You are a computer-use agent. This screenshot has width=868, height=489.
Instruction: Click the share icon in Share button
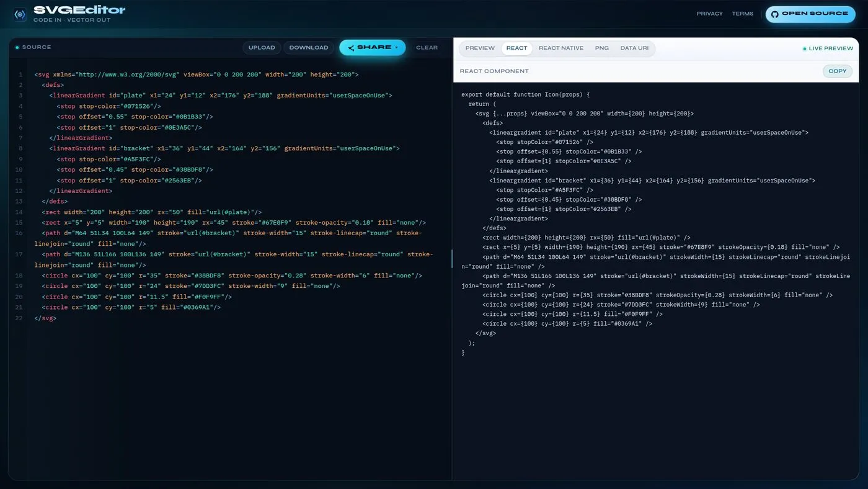click(351, 48)
